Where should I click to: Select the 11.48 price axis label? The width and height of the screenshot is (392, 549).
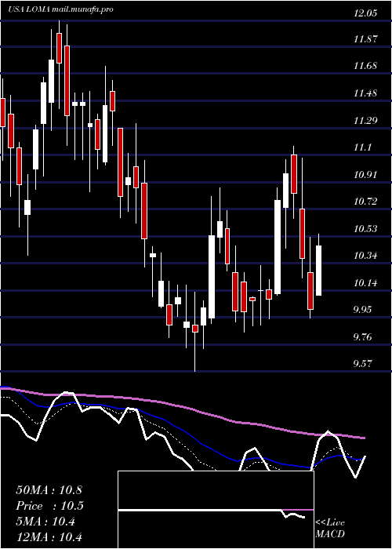click(x=366, y=93)
